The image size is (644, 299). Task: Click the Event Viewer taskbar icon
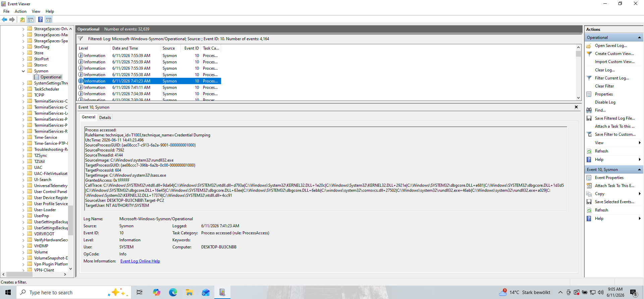click(222, 292)
